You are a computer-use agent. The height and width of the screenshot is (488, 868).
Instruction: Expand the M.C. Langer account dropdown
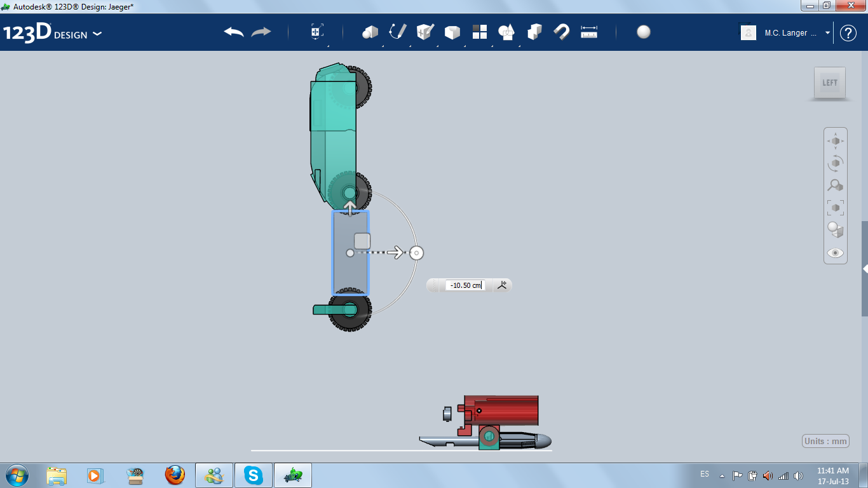[x=827, y=33]
